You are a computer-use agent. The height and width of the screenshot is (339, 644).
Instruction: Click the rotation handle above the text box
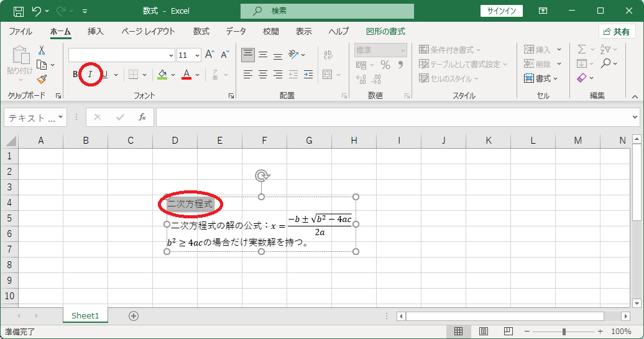click(x=262, y=176)
